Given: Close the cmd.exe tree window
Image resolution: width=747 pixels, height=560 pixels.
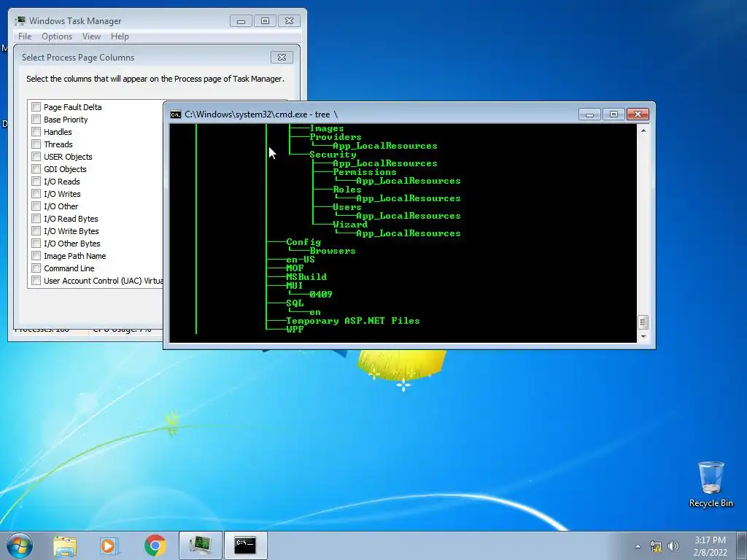Looking at the screenshot, I should tap(638, 114).
